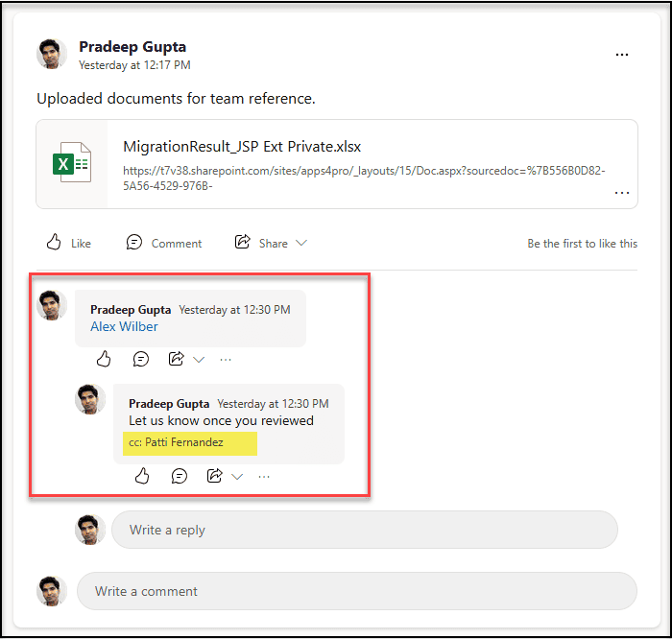Share icon on the Alex Wilber comment
Image resolution: width=672 pixels, height=639 pixels.
coord(176,359)
